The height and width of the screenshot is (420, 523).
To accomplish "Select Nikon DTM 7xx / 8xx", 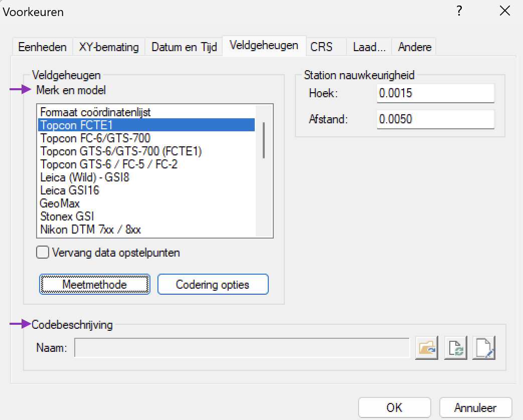I will [x=147, y=230].
